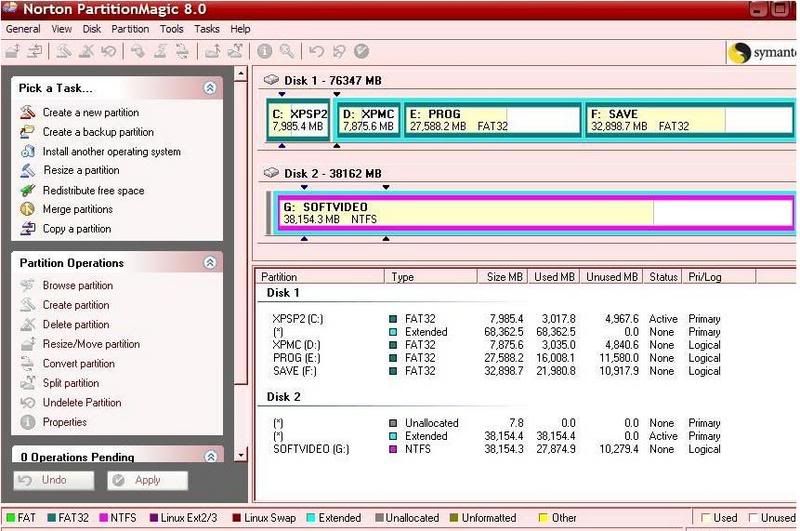Open the Help menu
Screen dimensions: 800x531
point(240,29)
